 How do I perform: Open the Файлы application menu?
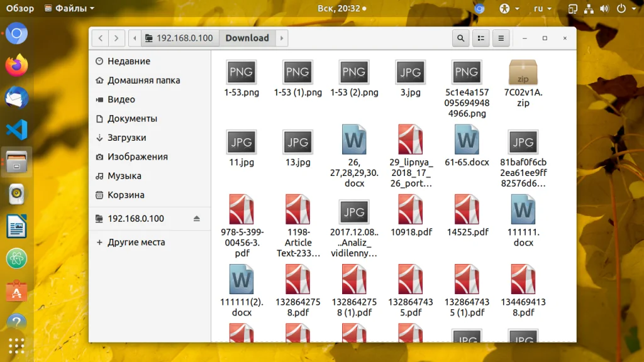[69, 8]
